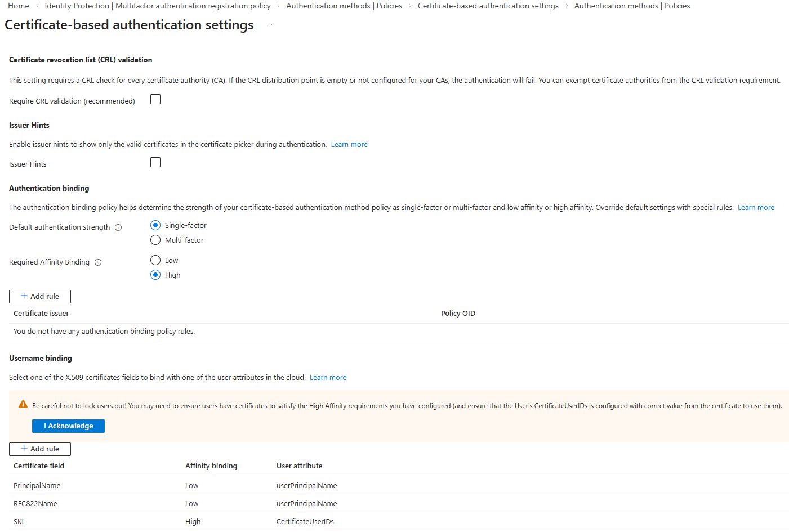
Task: Open Learn more link for Issuer Hints
Action: (349, 145)
